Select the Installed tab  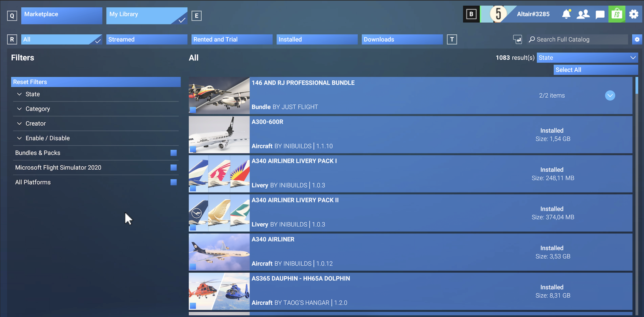[x=317, y=39]
